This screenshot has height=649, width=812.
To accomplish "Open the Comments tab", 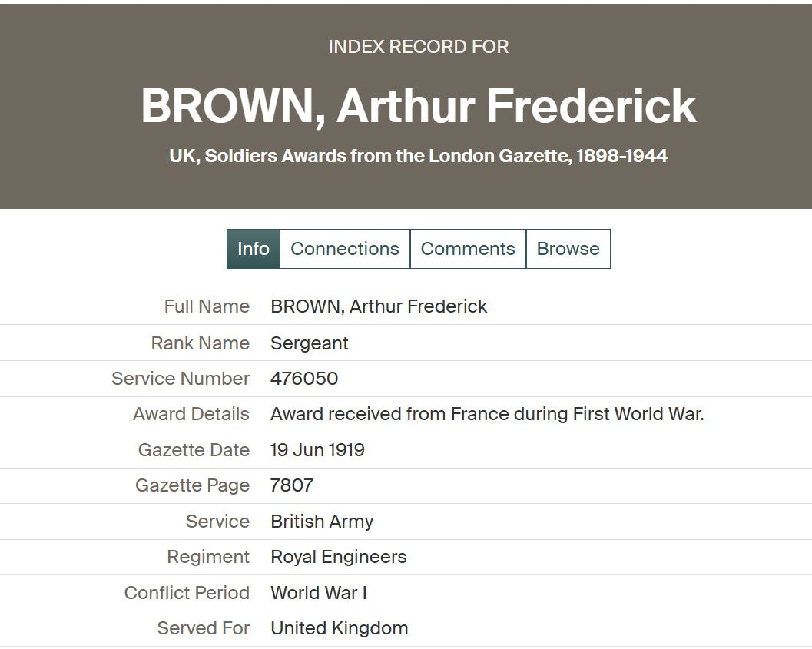I will pyautogui.click(x=468, y=249).
